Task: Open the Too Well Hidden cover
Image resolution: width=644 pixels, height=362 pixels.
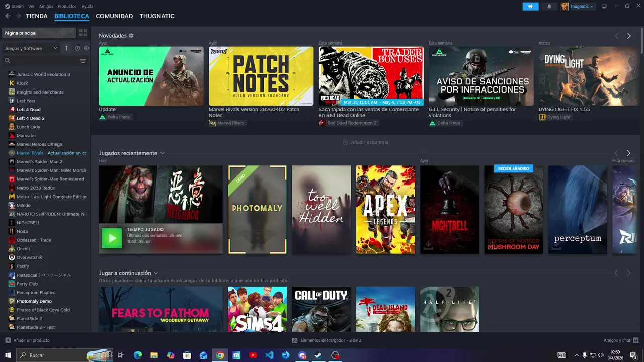Action: (321, 210)
